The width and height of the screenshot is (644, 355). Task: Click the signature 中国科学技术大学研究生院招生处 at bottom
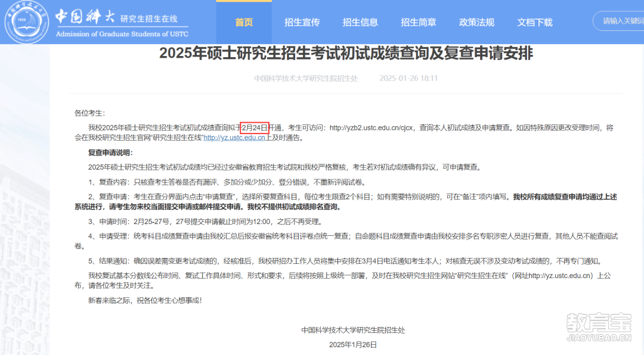[353, 330]
